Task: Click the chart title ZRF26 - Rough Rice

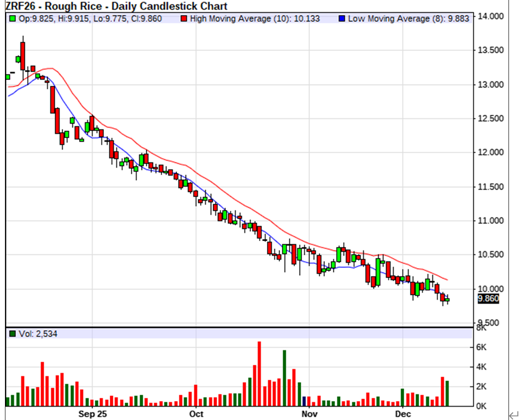Action: tap(117, 6)
